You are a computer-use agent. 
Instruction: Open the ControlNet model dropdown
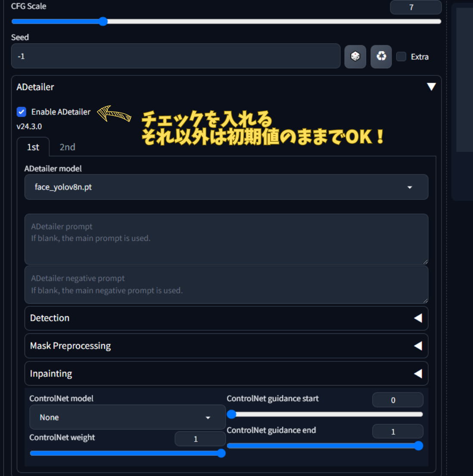[x=127, y=417]
